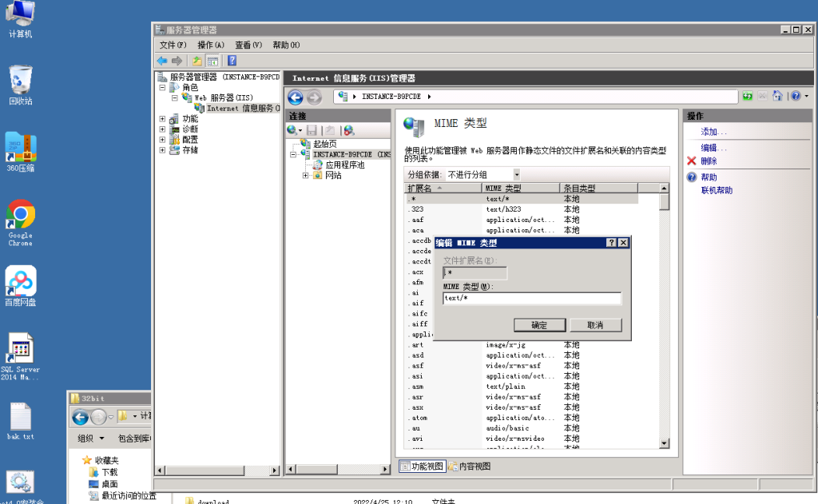Open the 360压缩 desktop shortcut
The image size is (818, 504).
21,152
